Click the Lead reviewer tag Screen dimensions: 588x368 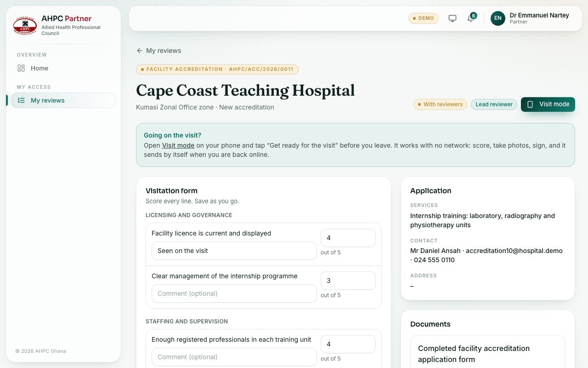click(494, 104)
